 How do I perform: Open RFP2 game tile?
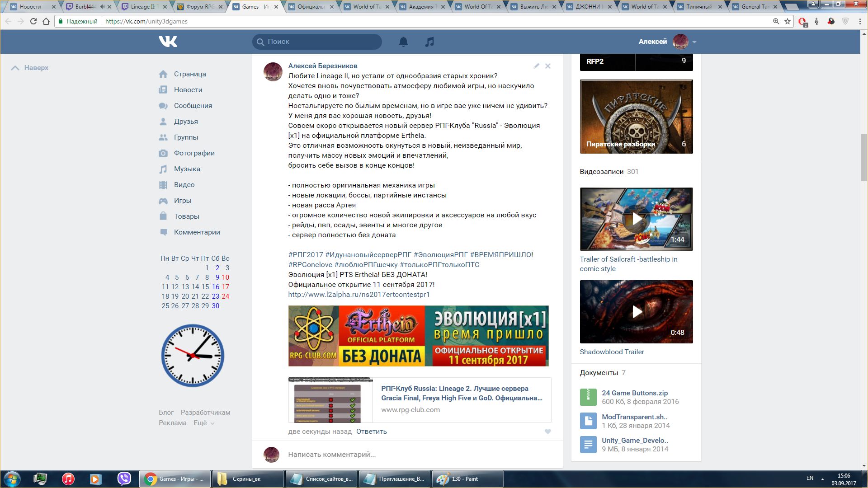[636, 62]
